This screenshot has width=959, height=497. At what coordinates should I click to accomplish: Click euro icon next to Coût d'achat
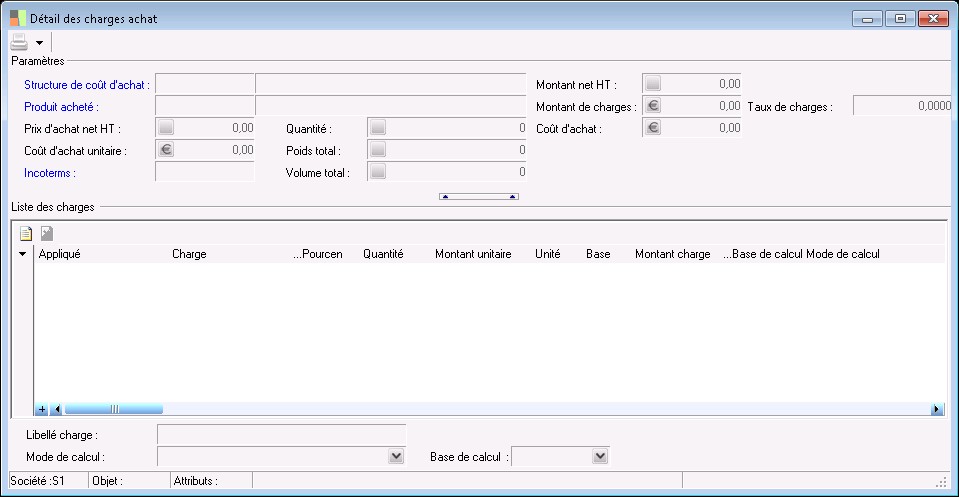point(652,128)
